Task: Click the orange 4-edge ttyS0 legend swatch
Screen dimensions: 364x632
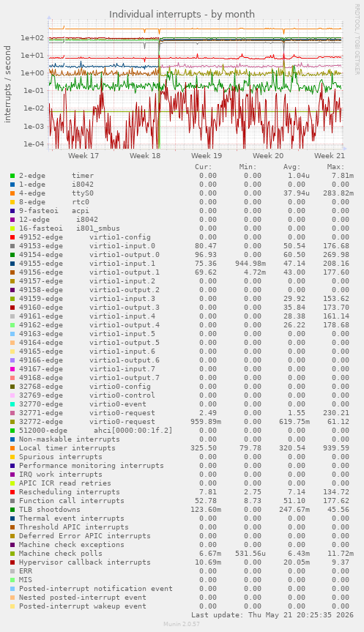Action: pyautogui.click(x=12, y=193)
